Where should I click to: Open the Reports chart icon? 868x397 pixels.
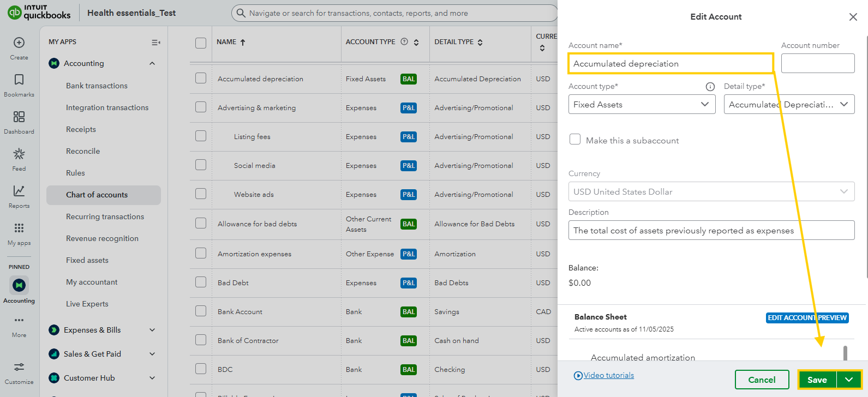19,191
